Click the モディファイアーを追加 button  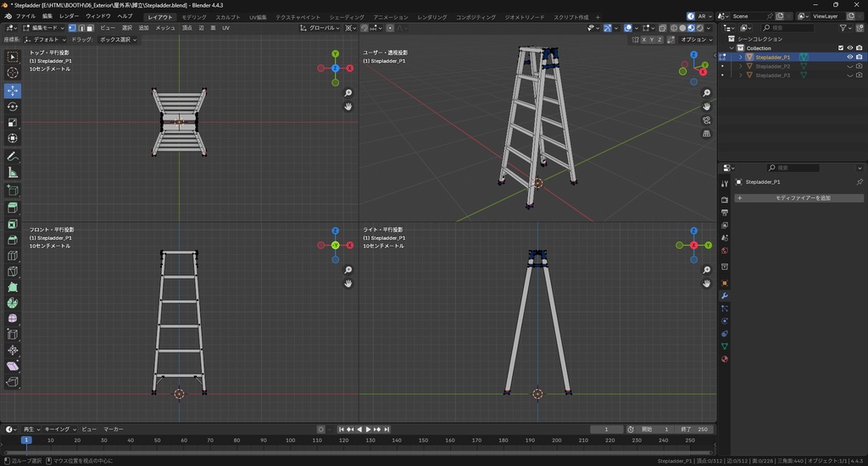pyautogui.click(x=798, y=198)
